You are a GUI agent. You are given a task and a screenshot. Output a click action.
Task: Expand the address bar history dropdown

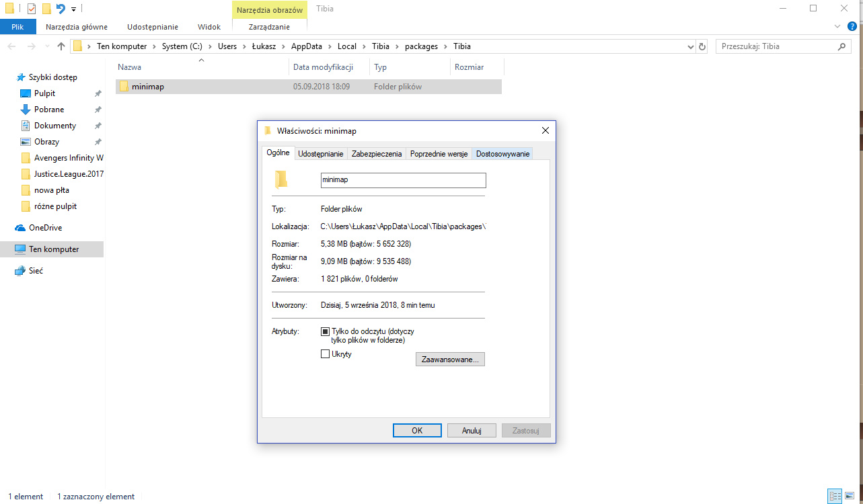coord(691,47)
